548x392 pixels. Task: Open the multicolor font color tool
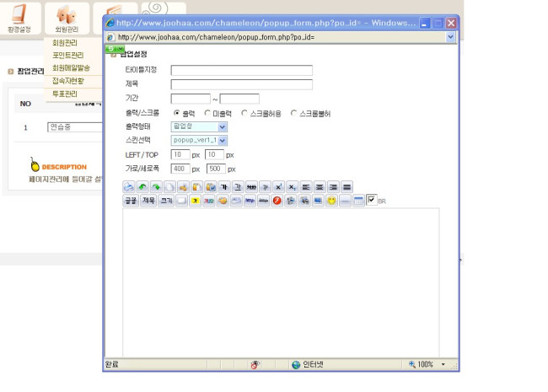[208, 201]
